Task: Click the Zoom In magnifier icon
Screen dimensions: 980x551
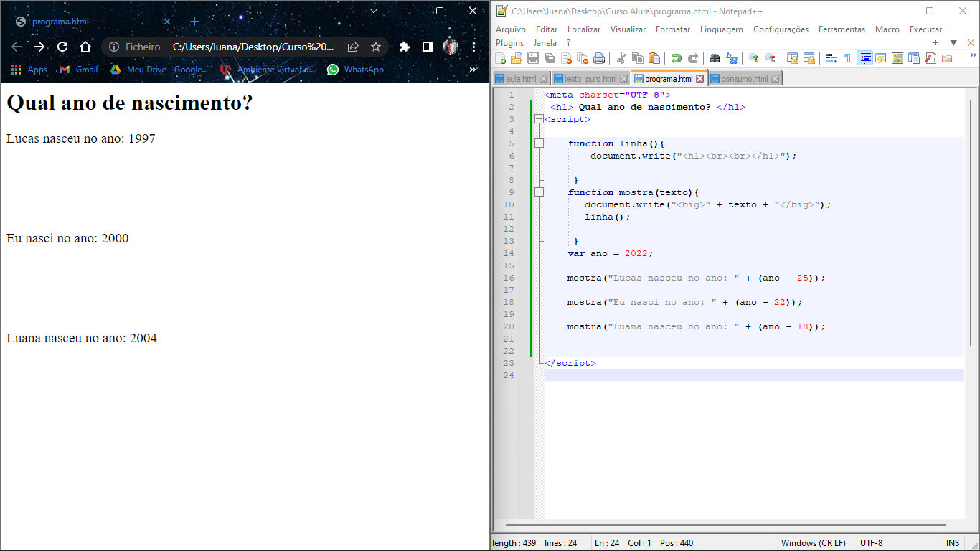Action: coord(753,58)
